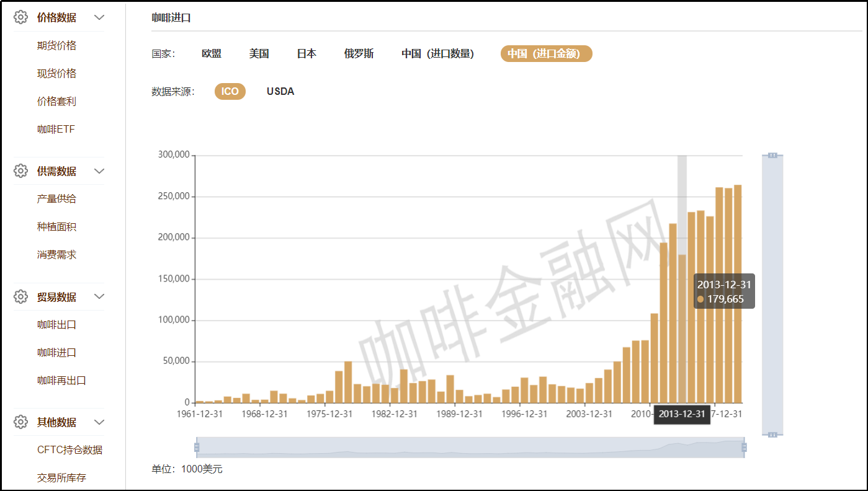
Task: Click the gear icon beside 贸易数据
Action: pyautogui.click(x=21, y=297)
